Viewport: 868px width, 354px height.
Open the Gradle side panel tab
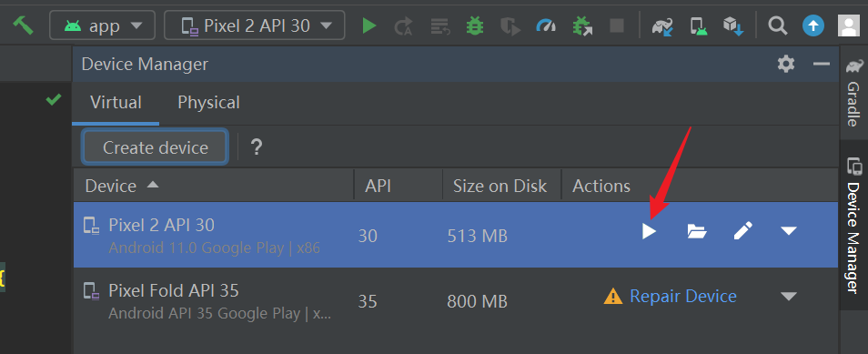853,93
